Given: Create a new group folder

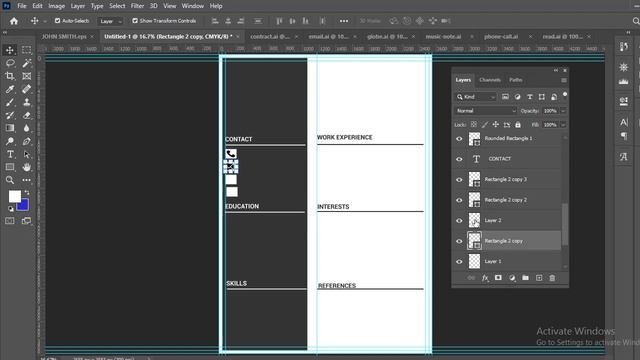Looking at the screenshot, I should click(525, 278).
